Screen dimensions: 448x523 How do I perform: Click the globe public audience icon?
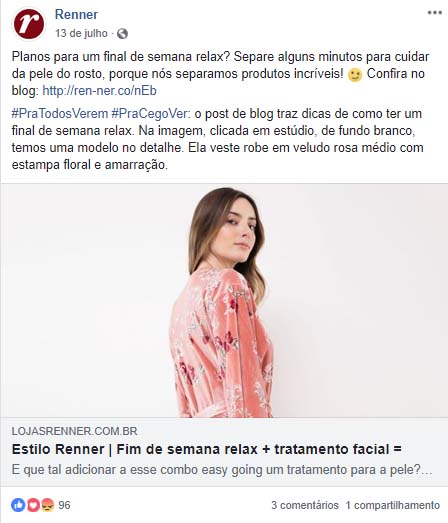click(x=122, y=34)
